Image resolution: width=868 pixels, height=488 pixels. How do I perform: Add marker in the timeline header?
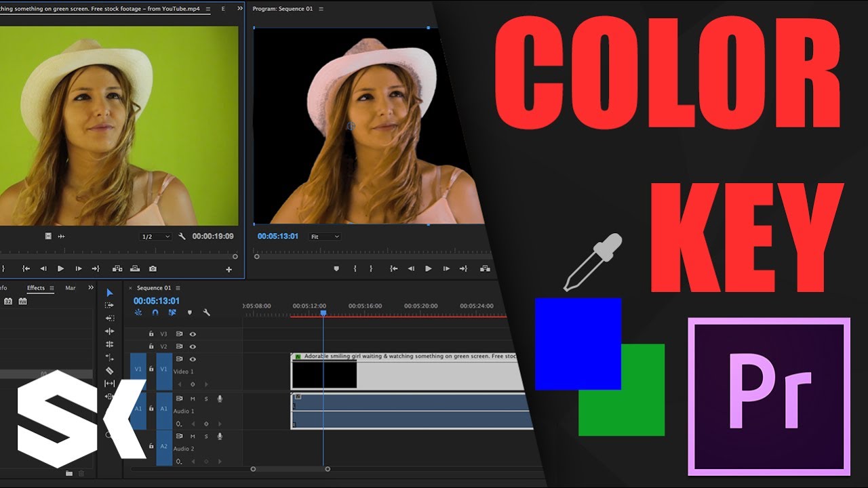click(189, 312)
